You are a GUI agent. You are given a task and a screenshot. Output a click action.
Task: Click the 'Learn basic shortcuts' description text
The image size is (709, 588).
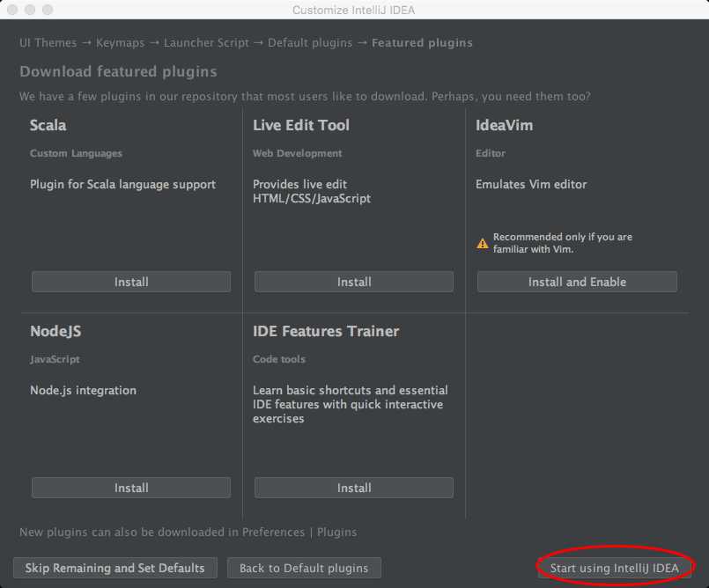(x=351, y=405)
